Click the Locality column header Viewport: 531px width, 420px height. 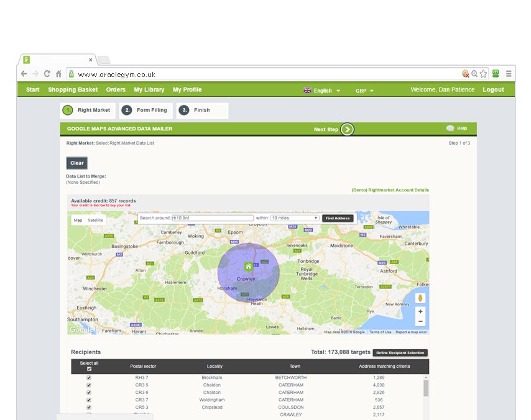215,366
